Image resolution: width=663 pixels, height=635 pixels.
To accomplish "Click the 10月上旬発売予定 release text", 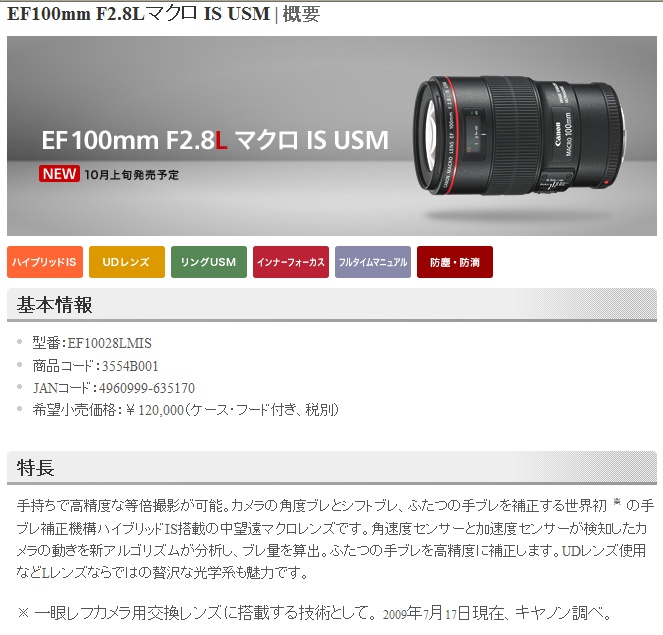I will click(x=132, y=175).
